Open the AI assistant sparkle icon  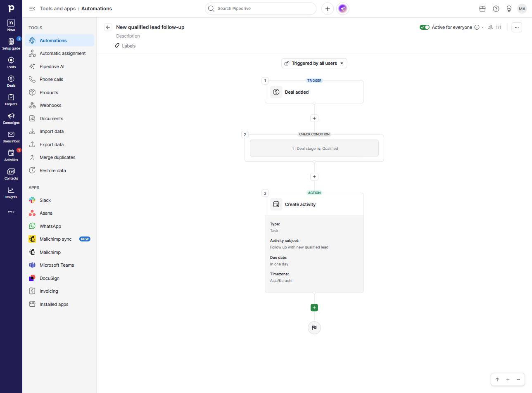pos(343,9)
